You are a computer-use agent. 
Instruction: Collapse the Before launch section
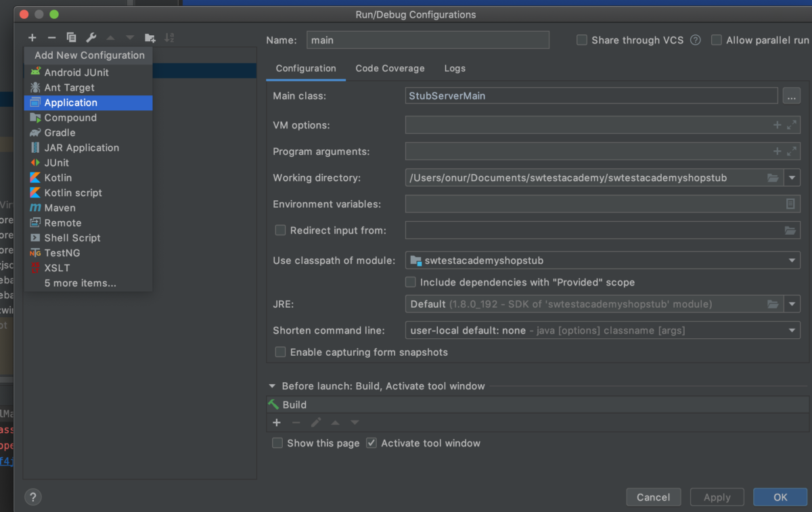pyautogui.click(x=271, y=386)
